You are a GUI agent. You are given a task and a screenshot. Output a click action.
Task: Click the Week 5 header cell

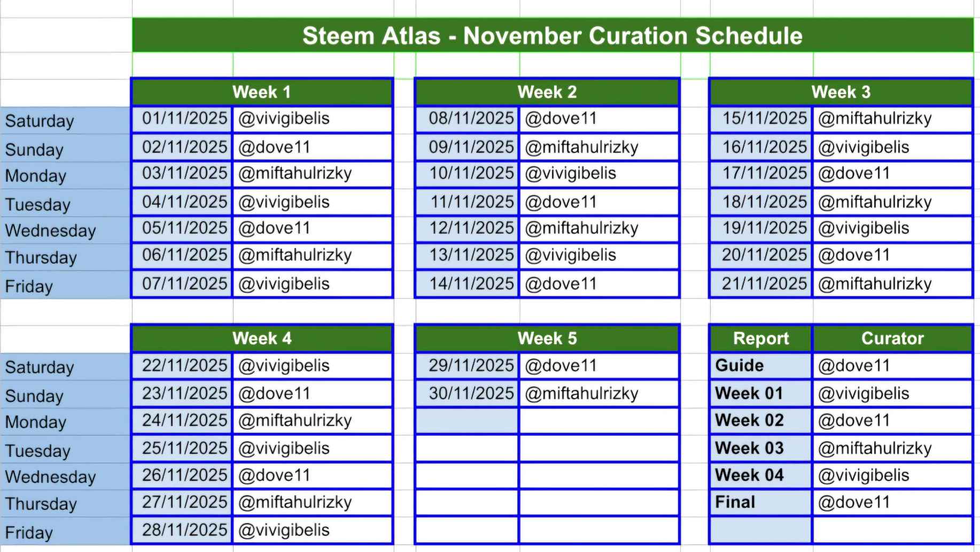(x=547, y=338)
